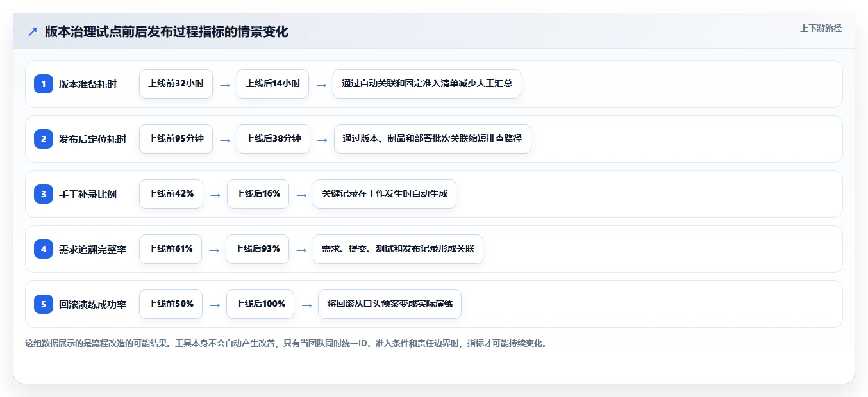This screenshot has width=868, height=397.
Task: Click the trend arrow icon beside the title
Action: point(33,32)
